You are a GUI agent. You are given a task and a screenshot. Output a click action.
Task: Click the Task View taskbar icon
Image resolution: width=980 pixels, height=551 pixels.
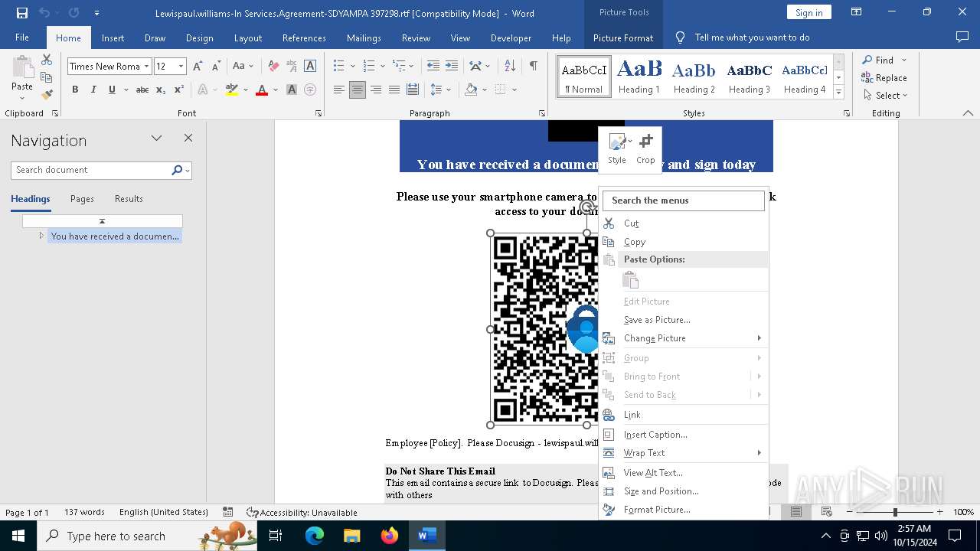pyautogui.click(x=276, y=536)
